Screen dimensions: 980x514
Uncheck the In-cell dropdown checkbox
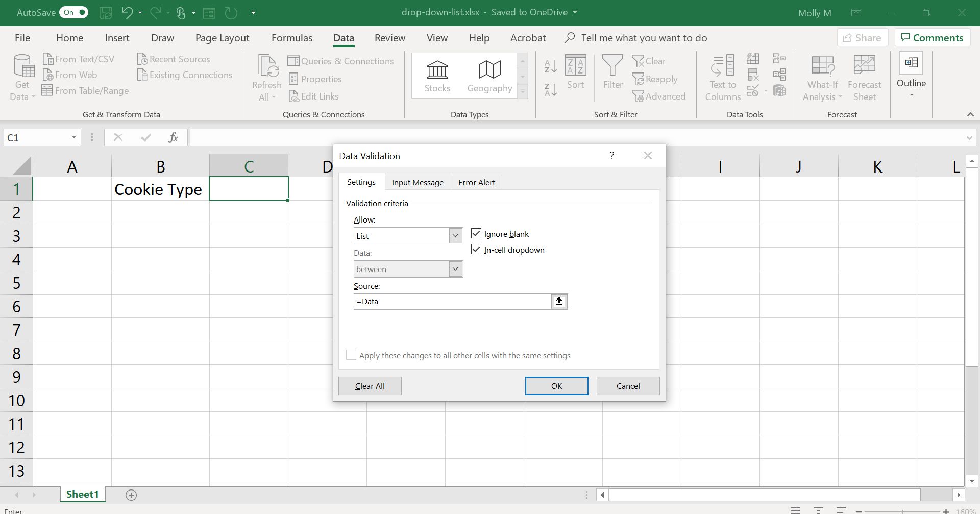click(x=476, y=250)
